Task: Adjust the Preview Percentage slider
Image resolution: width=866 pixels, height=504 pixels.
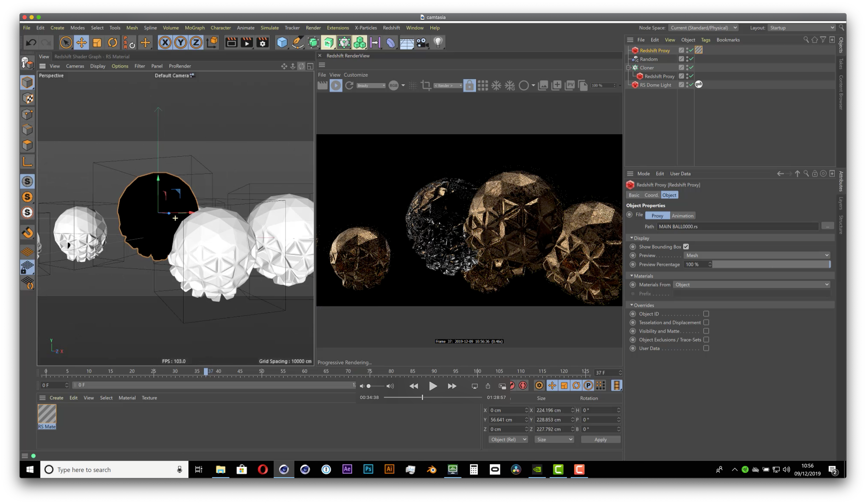Action: coord(771,264)
